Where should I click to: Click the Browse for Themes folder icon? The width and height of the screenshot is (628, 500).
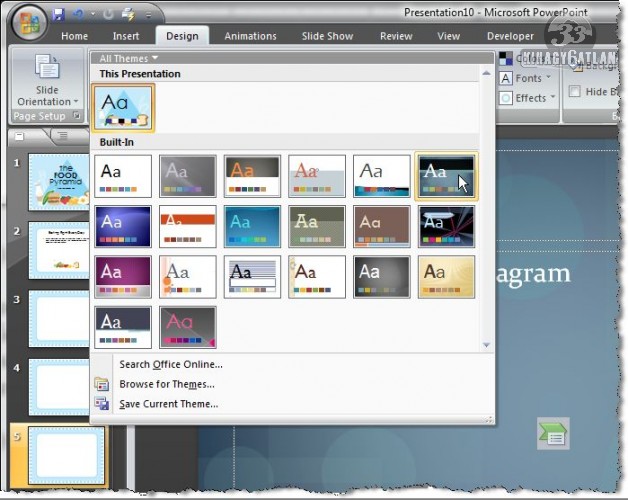102,384
